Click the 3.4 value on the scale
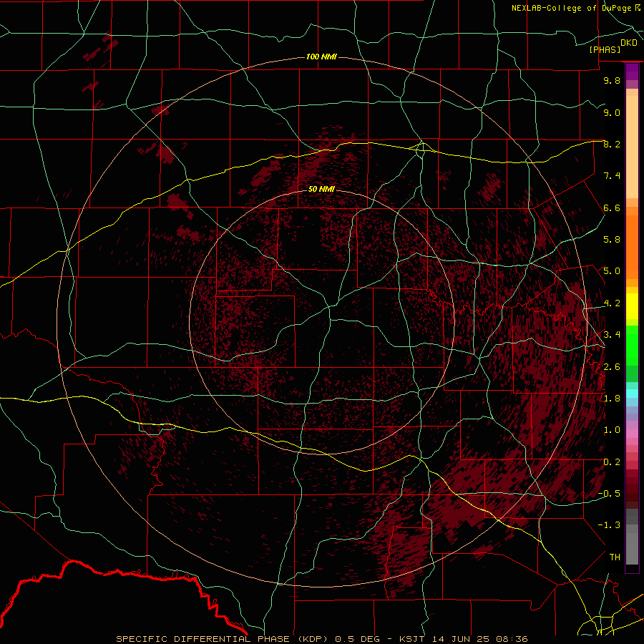The image size is (644, 644). tap(612, 335)
